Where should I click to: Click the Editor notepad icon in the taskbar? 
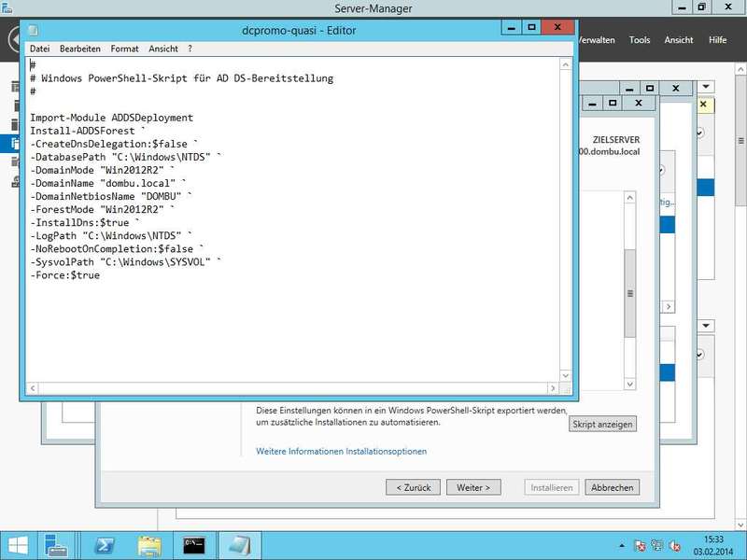pyautogui.click(x=240, y=546)
